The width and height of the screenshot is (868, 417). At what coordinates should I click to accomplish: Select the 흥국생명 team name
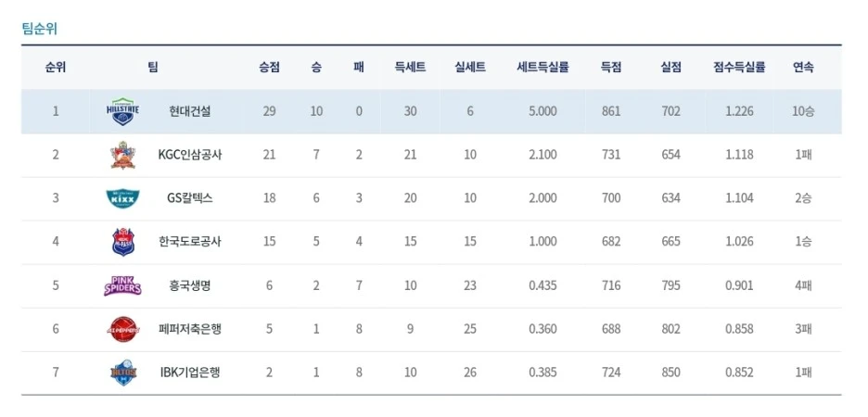190,285
